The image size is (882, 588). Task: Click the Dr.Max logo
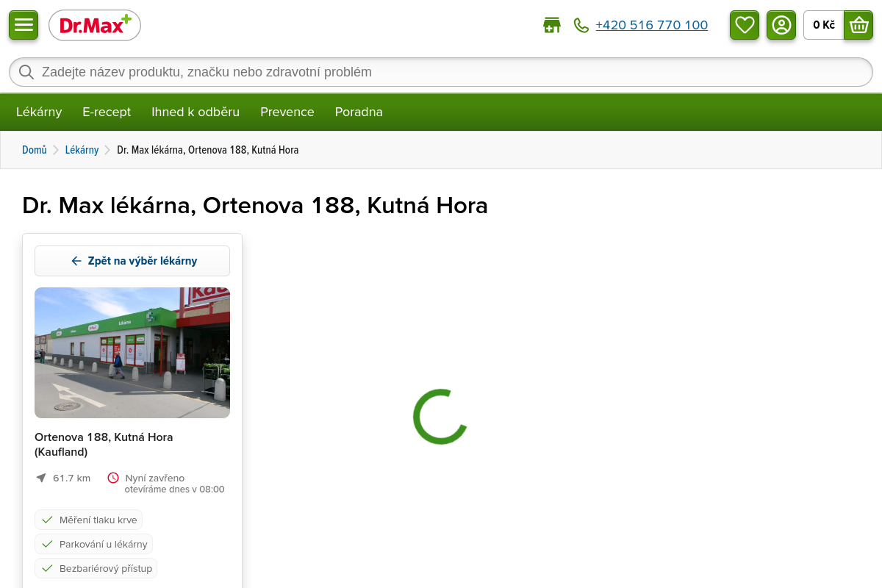coord(95,25)
